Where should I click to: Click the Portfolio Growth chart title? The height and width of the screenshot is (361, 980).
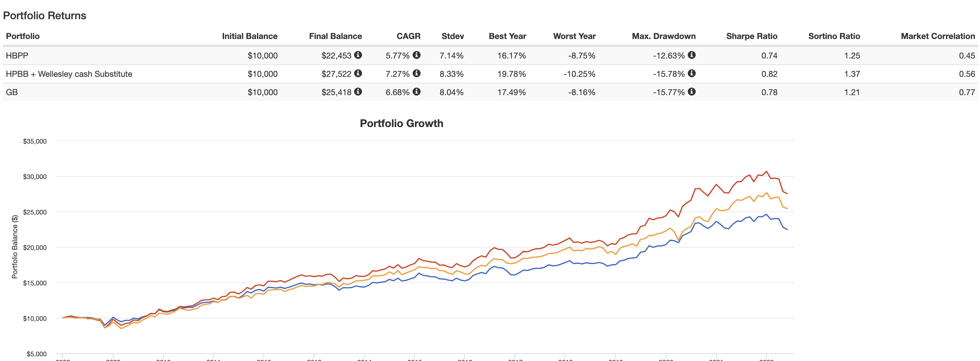401,123
